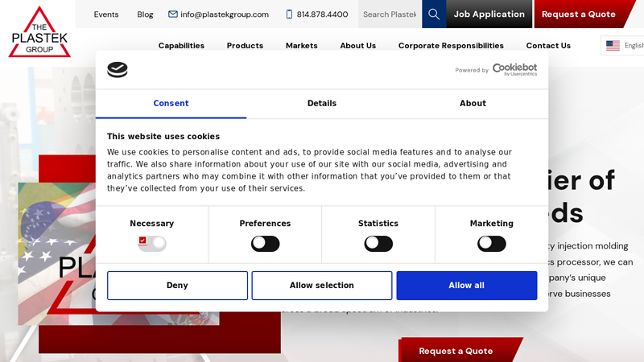Switch to the Consent tab
The image size is (644, 362).
[171, 104]
